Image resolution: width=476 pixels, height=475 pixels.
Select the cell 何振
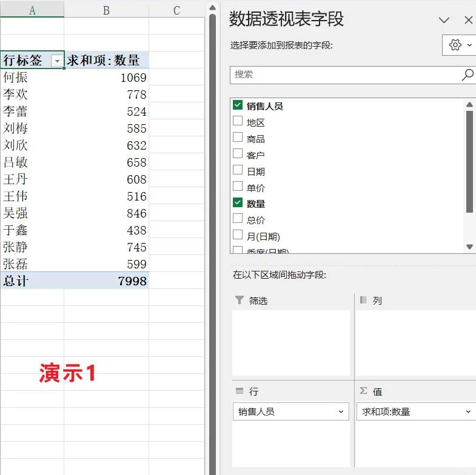(x=32, y=77)
